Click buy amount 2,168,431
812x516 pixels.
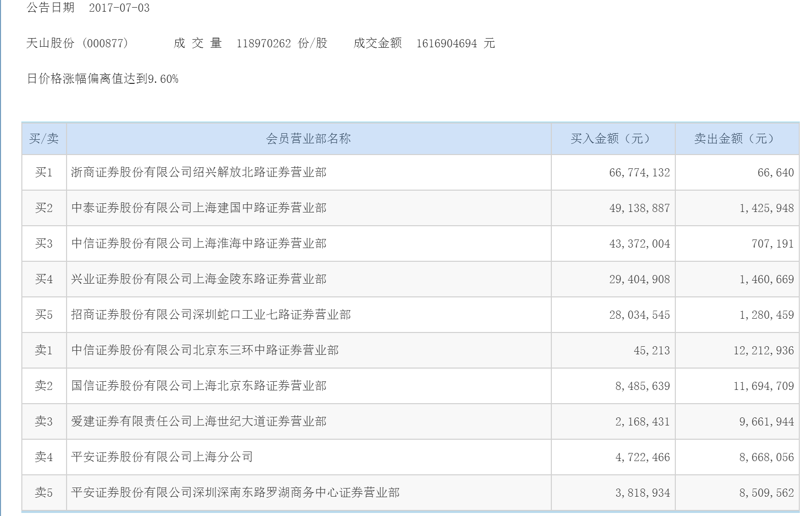point(643,422)
